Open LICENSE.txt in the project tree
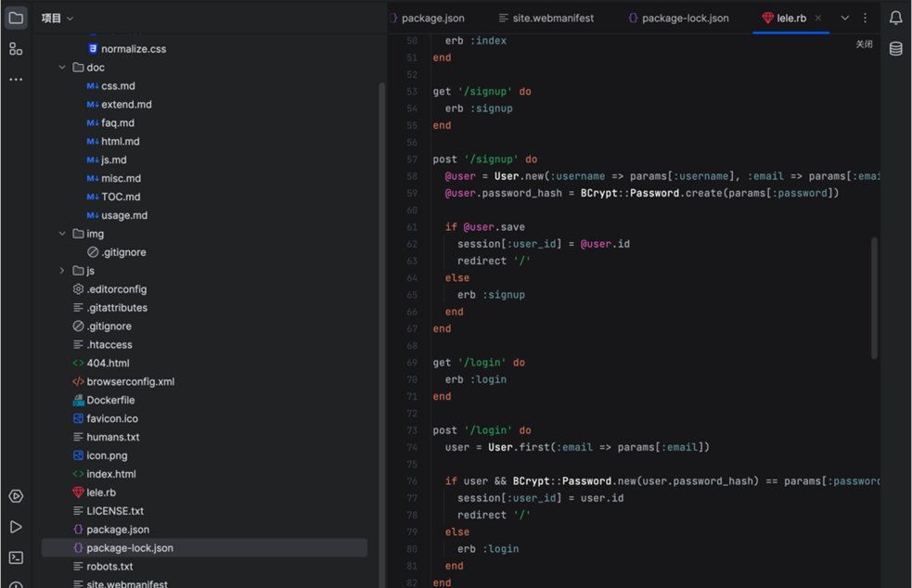The image size is (912, 588). pyautogui.click(x=115, y=511)
